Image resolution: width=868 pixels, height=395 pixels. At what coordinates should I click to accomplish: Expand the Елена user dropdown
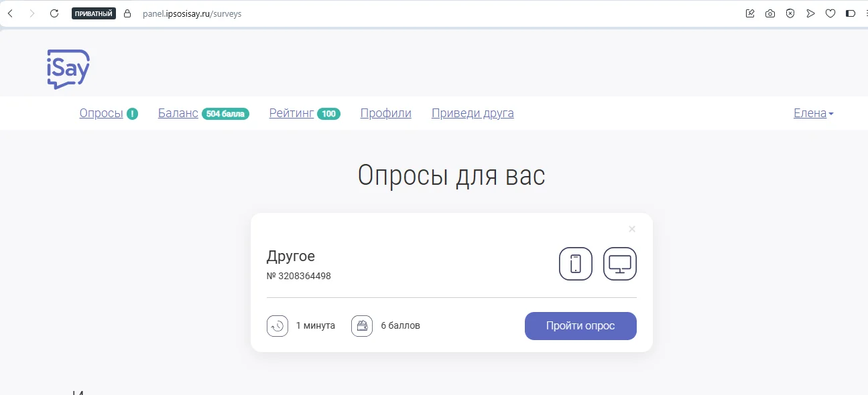tap(813, 113)
